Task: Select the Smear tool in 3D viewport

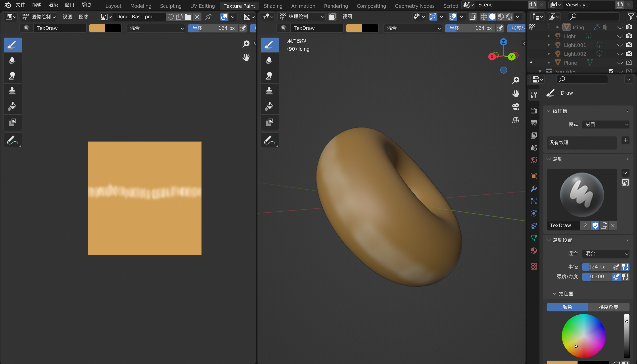Action: pyautogui.click(x=269, y=75)
